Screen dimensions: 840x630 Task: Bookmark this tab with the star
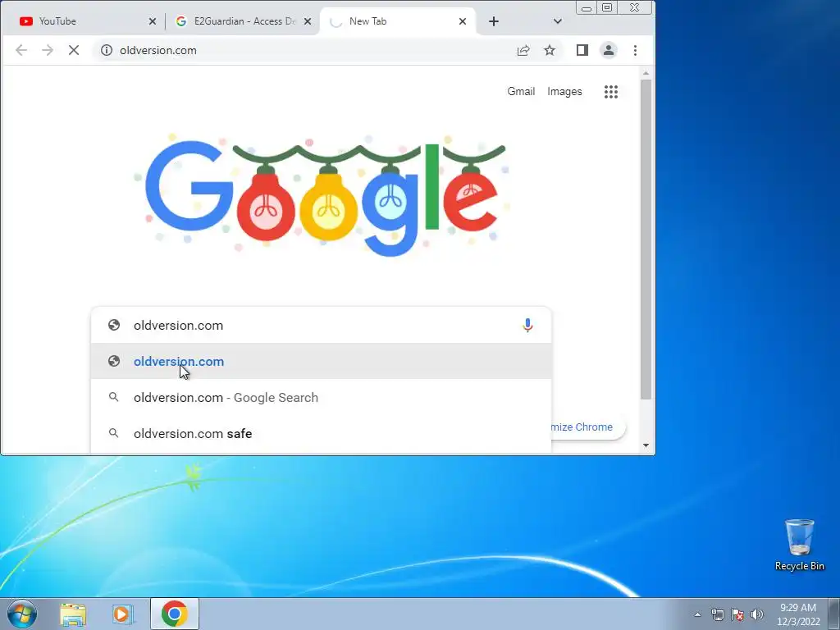click(x=550, y=50)
